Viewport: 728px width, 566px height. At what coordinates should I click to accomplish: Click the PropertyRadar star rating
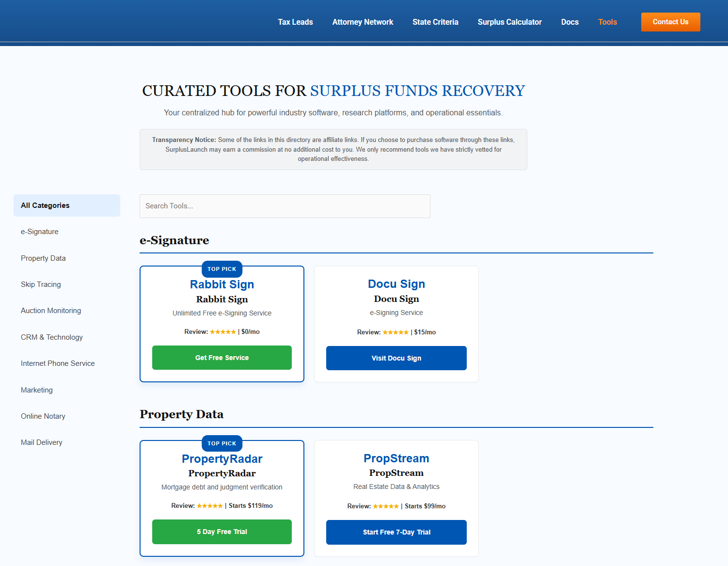(210, 506)
